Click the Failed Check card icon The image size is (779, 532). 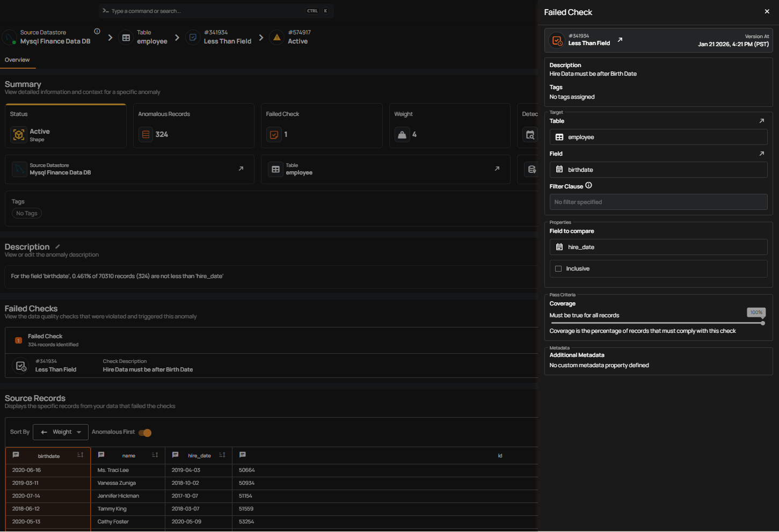click(274, 134)
